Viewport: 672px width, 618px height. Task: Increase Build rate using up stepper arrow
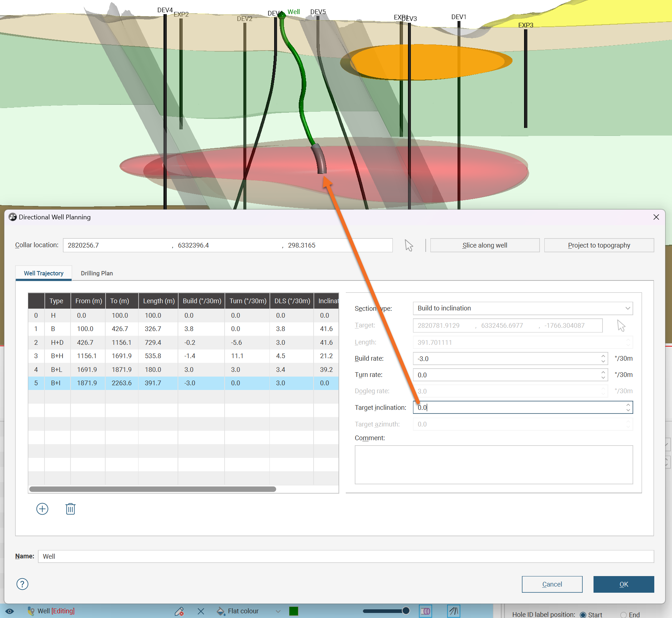click(603, 356)
